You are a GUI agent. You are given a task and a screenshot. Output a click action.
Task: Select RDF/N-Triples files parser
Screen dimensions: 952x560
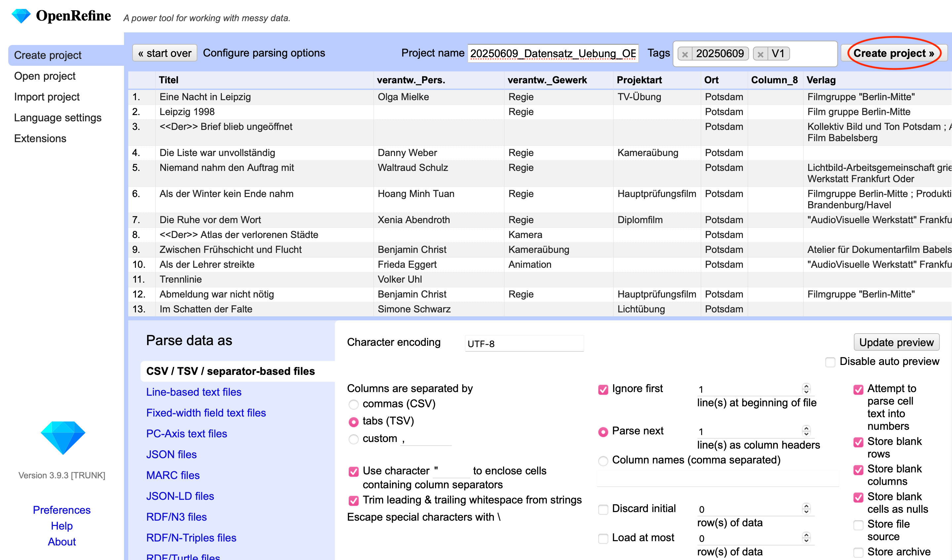[191, 537]
